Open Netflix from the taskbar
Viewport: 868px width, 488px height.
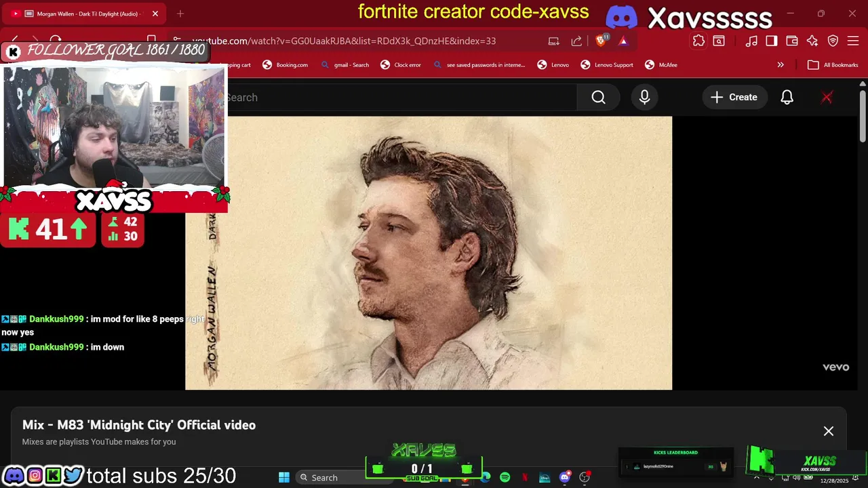tap(525, 478)
